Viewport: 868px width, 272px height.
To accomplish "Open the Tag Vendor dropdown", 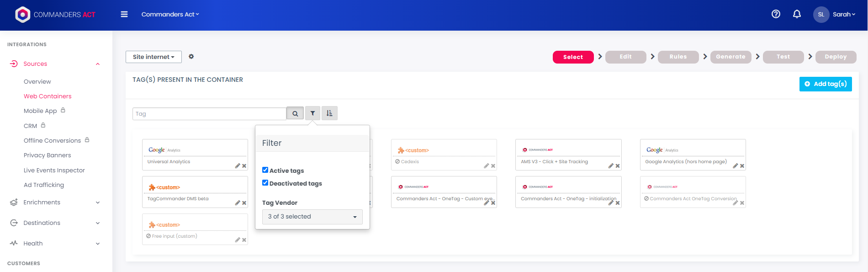I will pyautogui.click(x=312, y=217).
